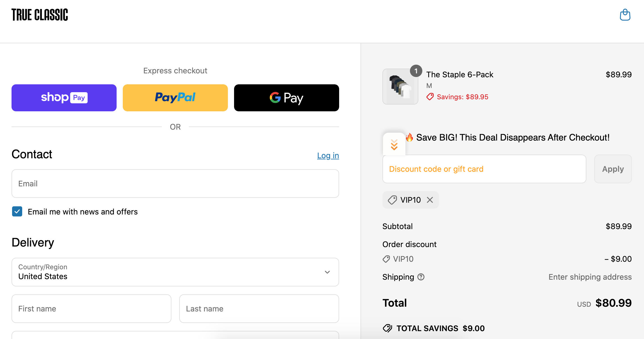Image resolution: width=644 pixels, height=339 pixels.
Task: Click the red Savings tag icon
Action: [x=430, y=97]
